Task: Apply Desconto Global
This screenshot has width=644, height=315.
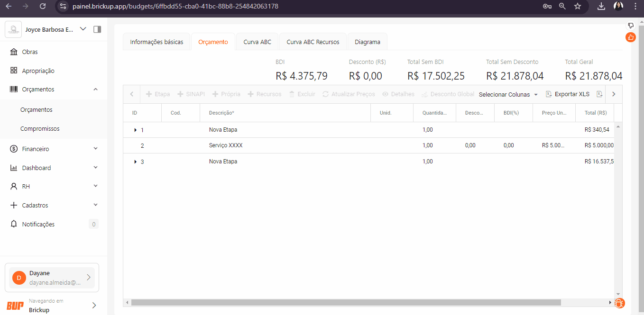Action: [448, 94]
